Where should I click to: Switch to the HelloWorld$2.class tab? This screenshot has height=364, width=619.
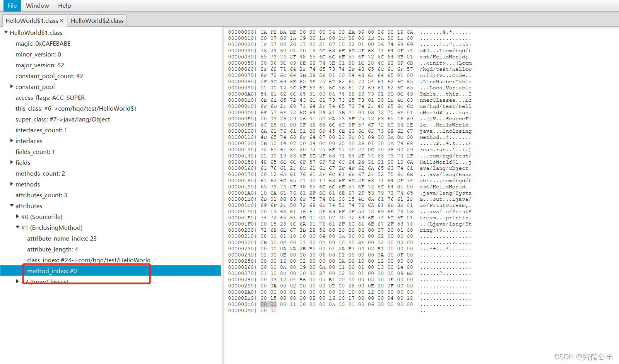97,21
